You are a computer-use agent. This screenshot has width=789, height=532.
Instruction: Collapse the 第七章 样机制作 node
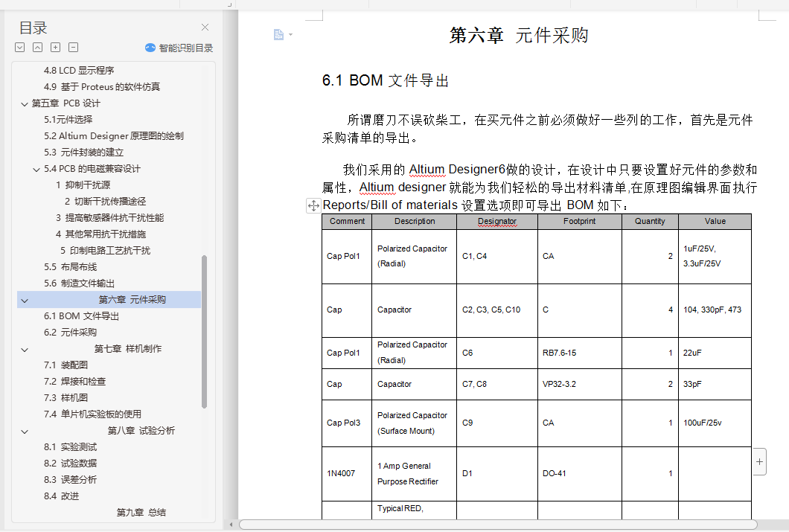(x=25, y=350)
